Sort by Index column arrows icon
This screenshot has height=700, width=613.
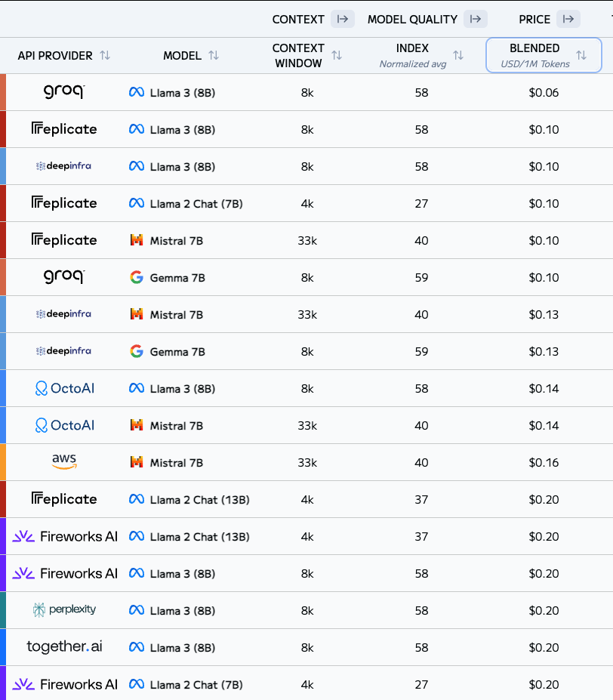458,56
